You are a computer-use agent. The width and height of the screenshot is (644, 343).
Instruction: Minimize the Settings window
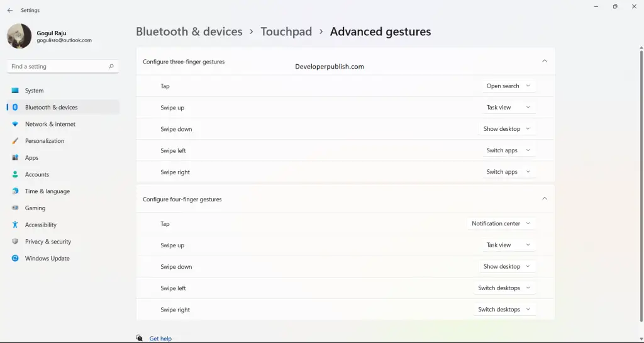596,6
